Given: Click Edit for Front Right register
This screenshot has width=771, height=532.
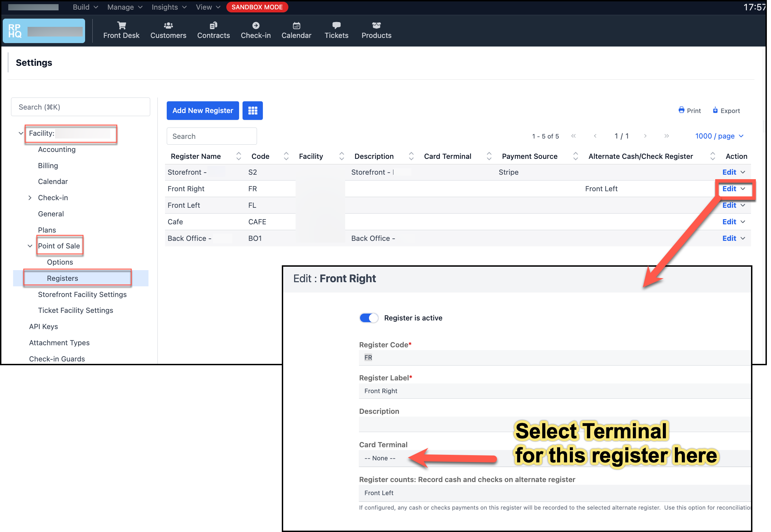Looking at the screenshot, I should click(x=729, y=189).
